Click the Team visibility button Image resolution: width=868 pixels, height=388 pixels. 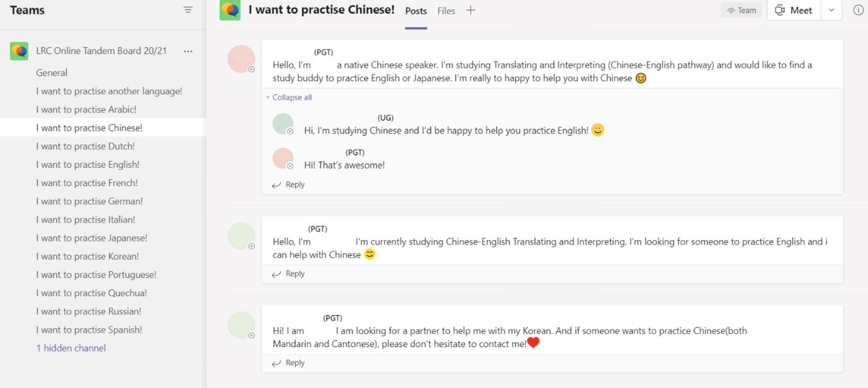pyautogui.click(x=741, y=10)
